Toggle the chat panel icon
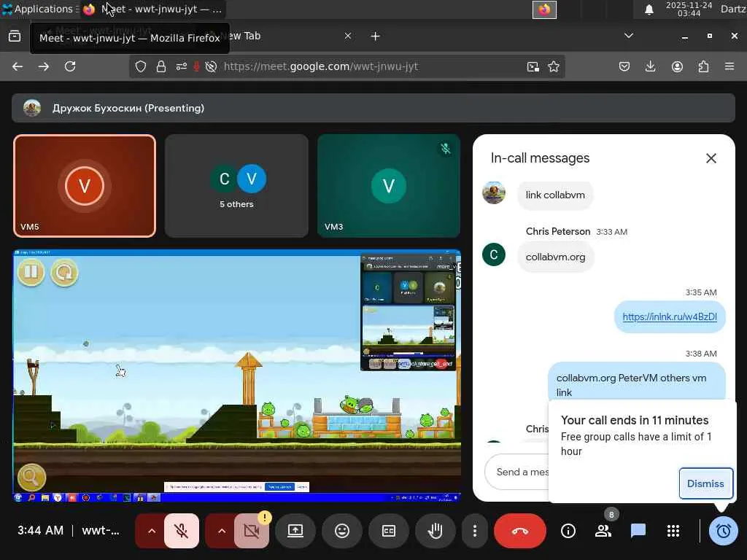 pyautogui.click(x=638, y=531)
